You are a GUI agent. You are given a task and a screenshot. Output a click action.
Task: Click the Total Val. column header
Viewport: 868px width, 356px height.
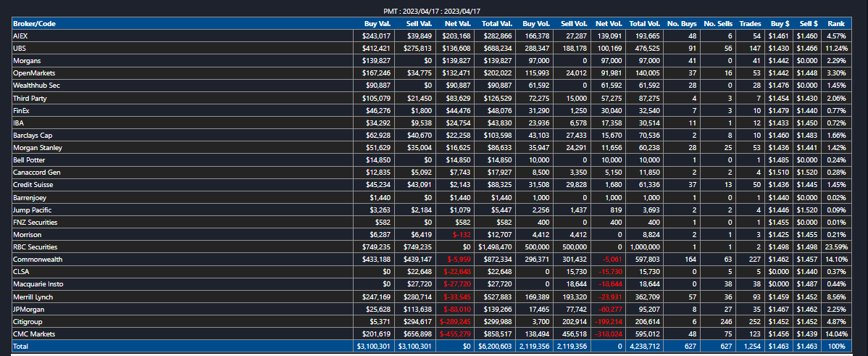click(x=497, y=24)
